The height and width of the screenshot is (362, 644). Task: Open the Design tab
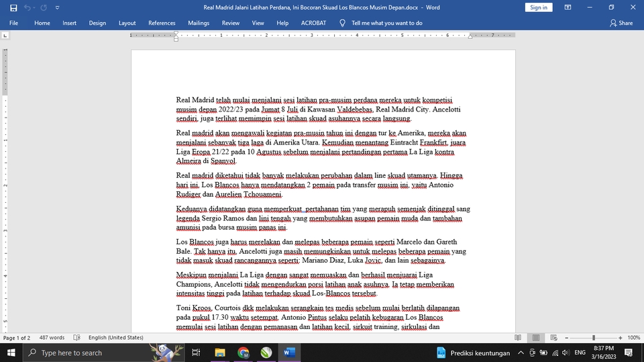pos(97,23)
